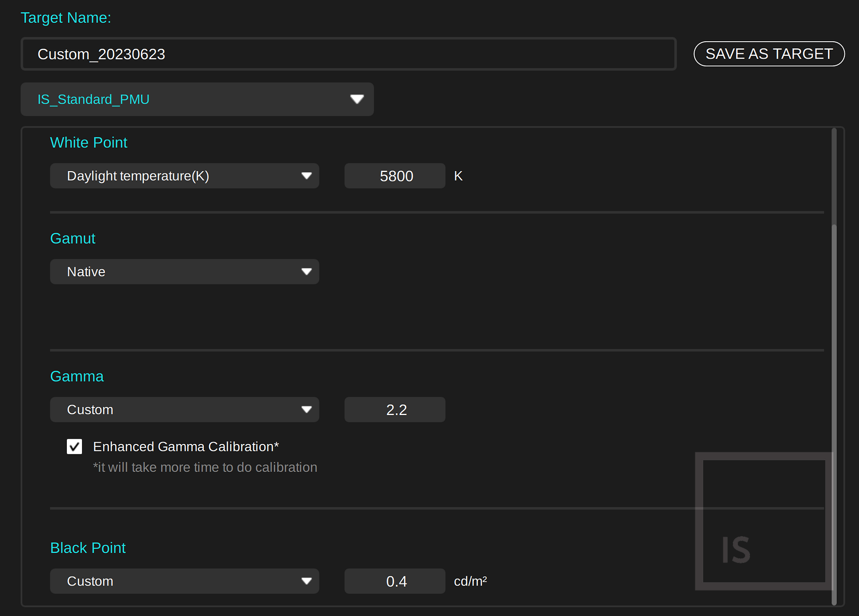Click the arrow icon on Black Point selector

308,581
